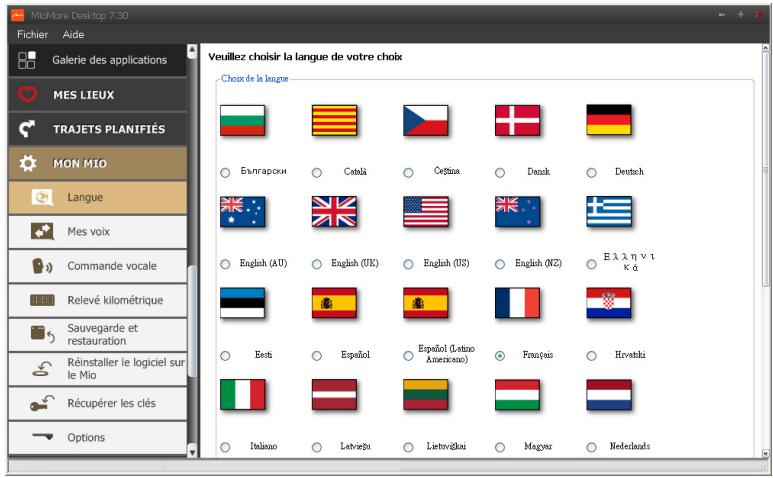773x478 pixels.
Task: Click the heart icon beside MES LIEUX
Action: (28, 94)
